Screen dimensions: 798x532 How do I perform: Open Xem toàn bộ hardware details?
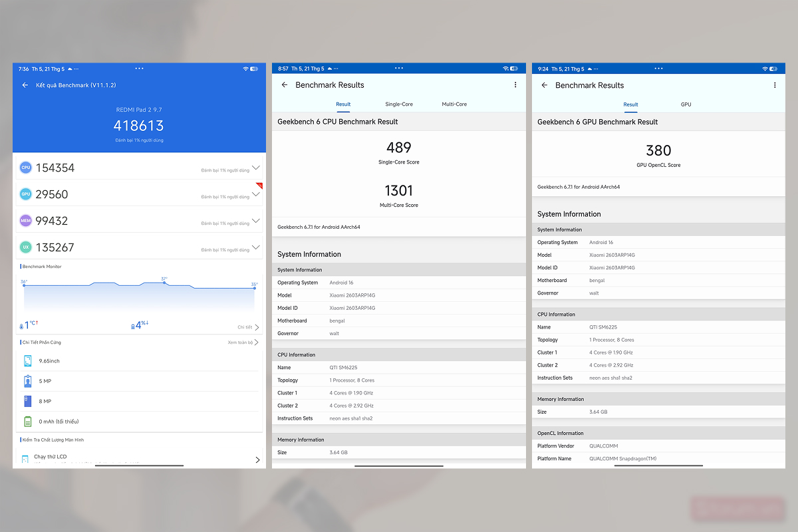(x=243, y=342)
